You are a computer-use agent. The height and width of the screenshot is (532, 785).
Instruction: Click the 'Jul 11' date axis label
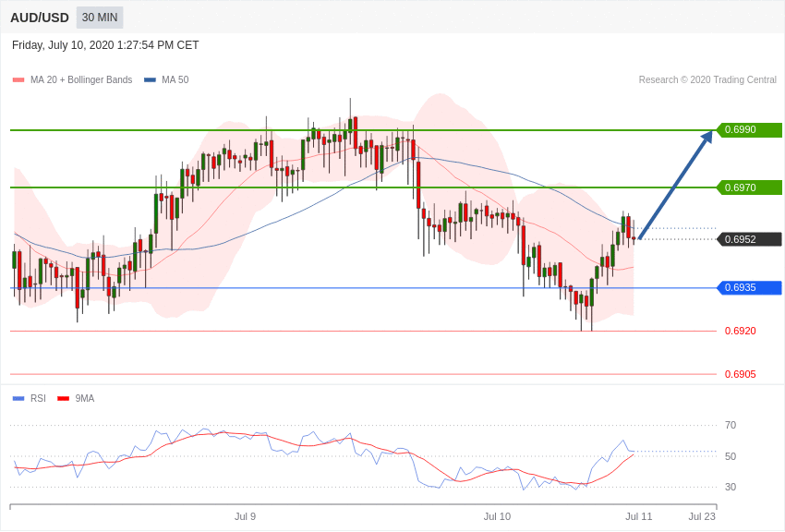639,516
